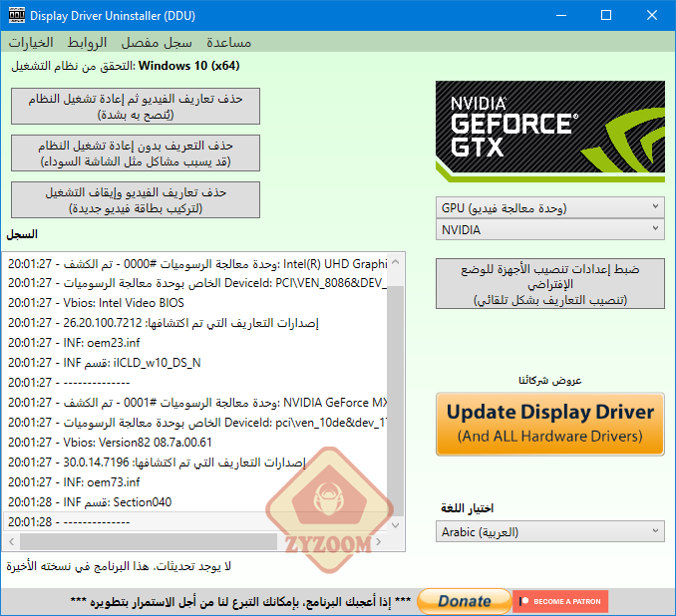
Task: Open the مساعدة menu
Action: point(228,43)
